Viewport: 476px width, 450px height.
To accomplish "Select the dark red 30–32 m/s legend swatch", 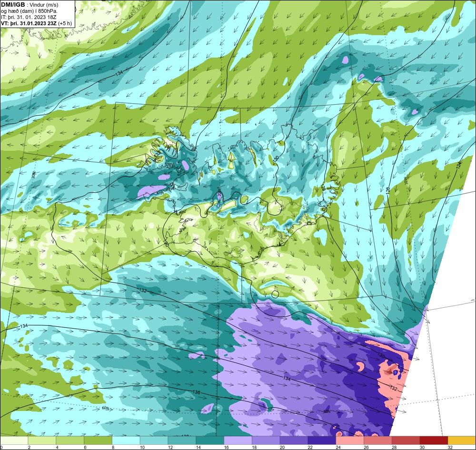I will click(x=434, y=440).
